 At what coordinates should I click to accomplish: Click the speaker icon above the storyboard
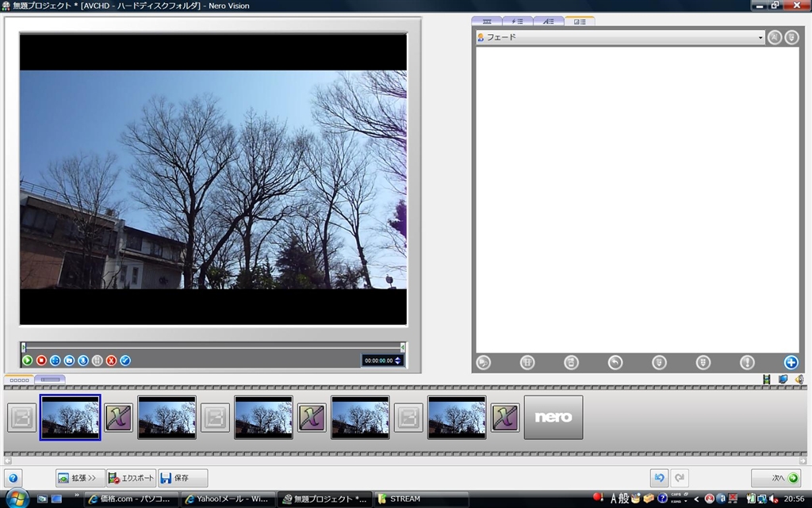point(799,380)
